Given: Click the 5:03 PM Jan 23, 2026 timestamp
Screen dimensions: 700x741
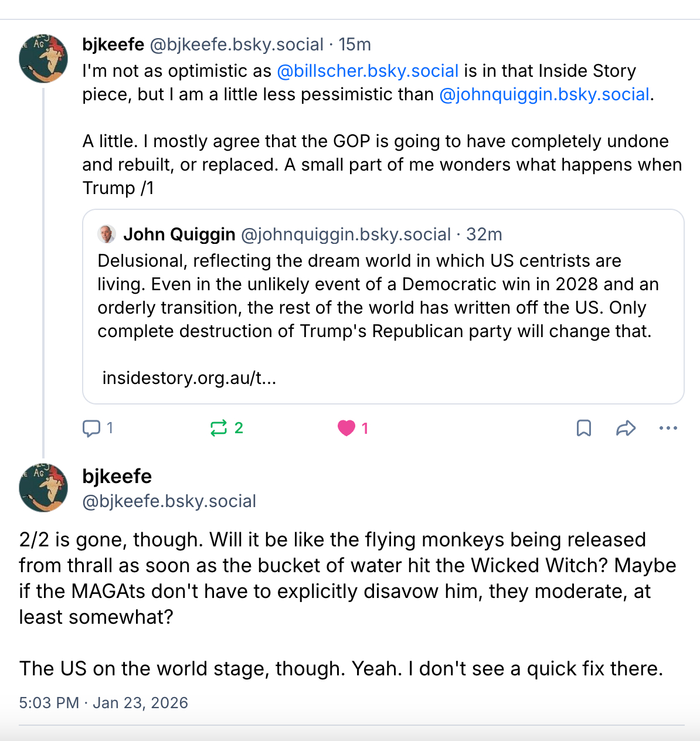Looking at the screenshot, I should [x=103, y=703].
